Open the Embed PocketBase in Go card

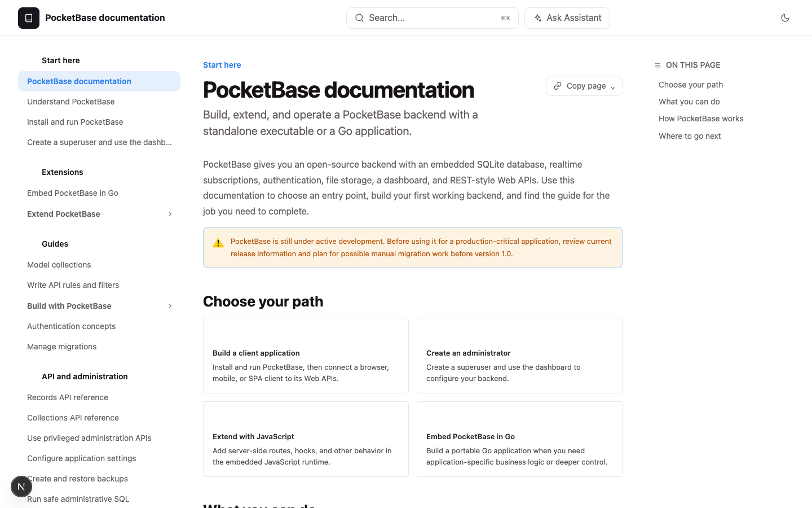point(519,439)
